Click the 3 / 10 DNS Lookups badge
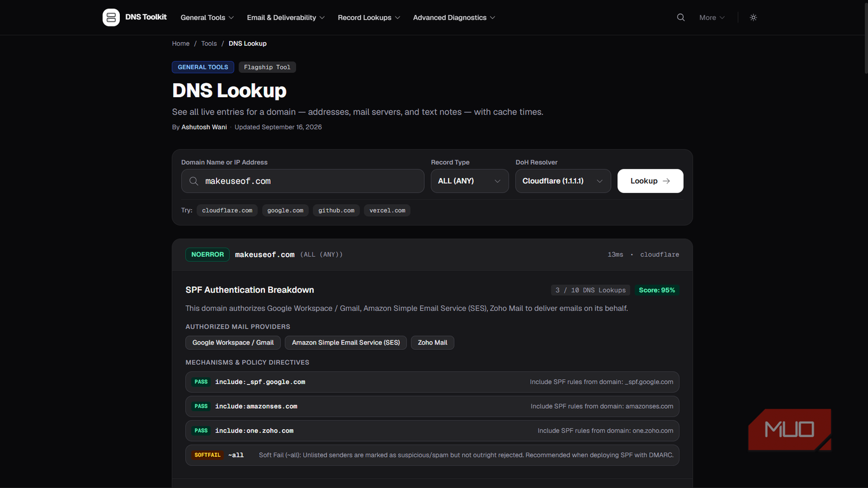868x488 pixels. [590, 290]
